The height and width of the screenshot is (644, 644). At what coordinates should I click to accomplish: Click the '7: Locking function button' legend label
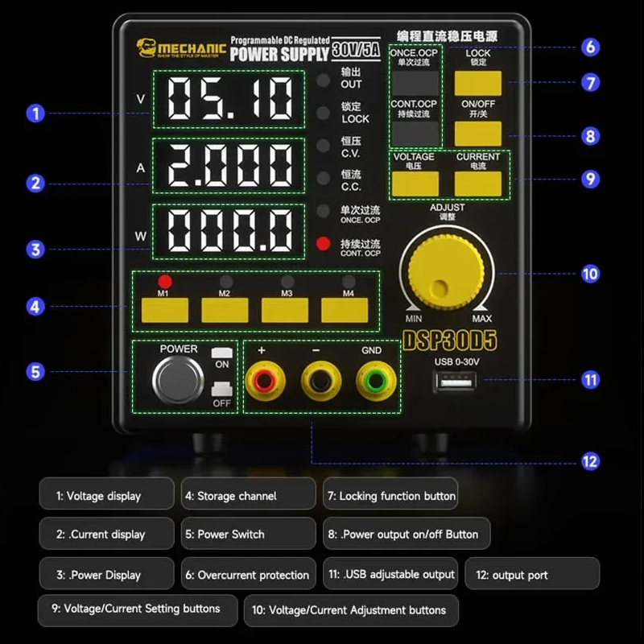391,496
